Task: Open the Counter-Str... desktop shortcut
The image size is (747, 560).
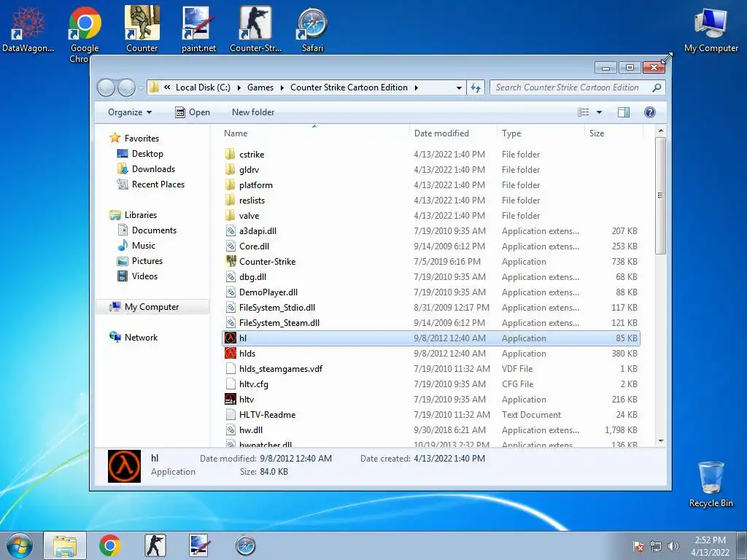Action: pos(256,28)
